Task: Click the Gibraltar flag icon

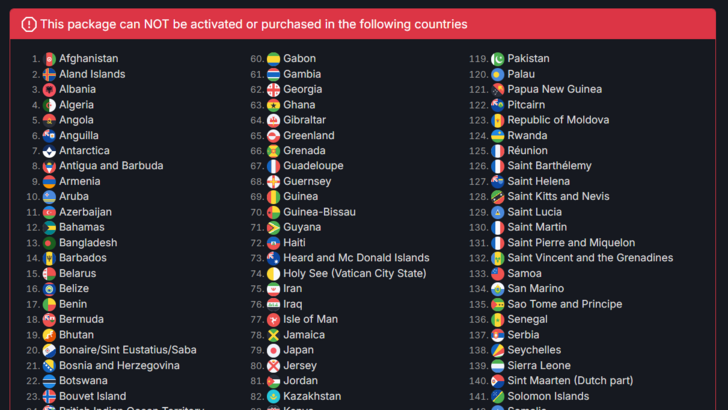Action: [x=273, y=120]
